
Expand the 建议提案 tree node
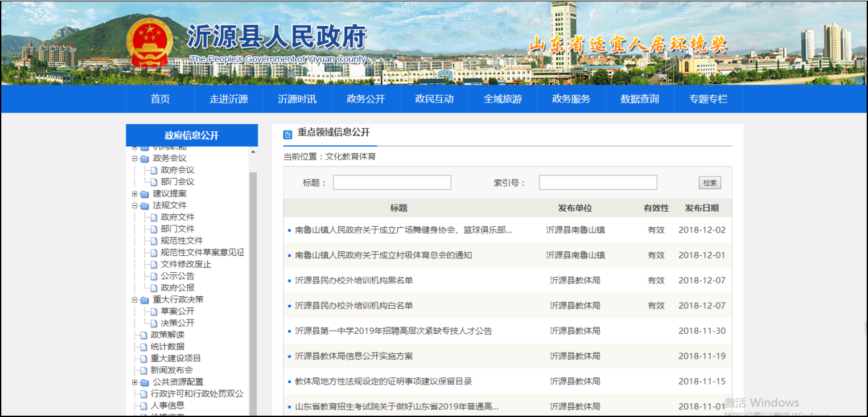coord(135,194)
